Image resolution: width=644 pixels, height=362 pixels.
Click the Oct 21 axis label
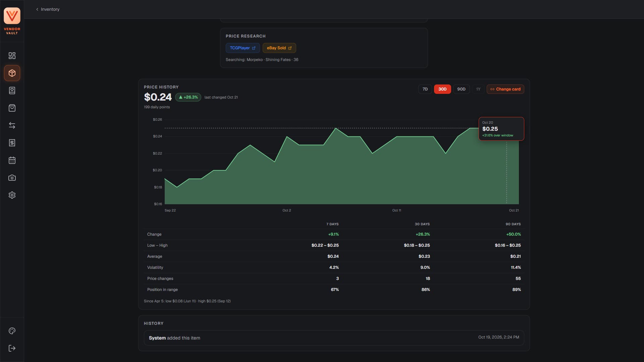pos(514,210)
